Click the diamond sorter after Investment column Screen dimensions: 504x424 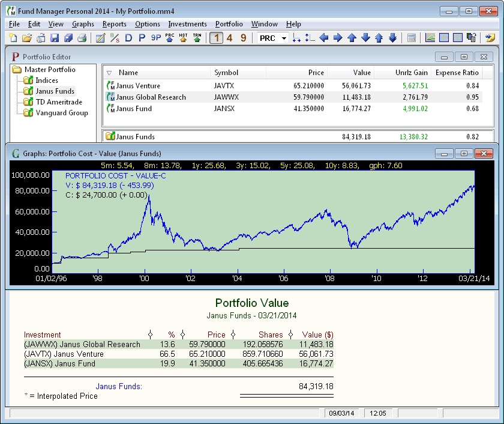pyautogui.click(x=150, y=335)
